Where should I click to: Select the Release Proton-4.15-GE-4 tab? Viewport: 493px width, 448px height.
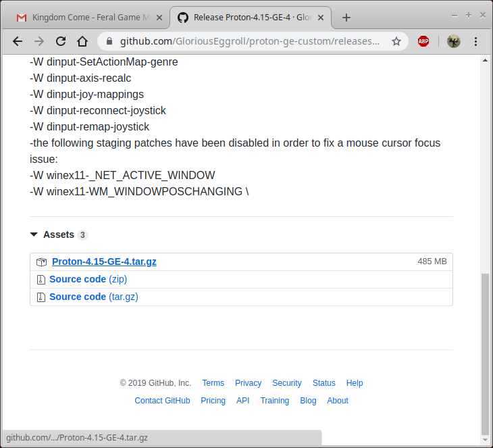pos(250,18)
